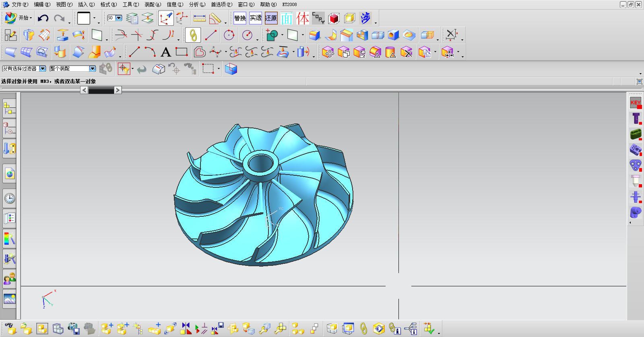The height and width of the screenshot is (337, 644).
Task: Select the circle by three points tool
Action: pyautogui.click(x=229, y=35)
